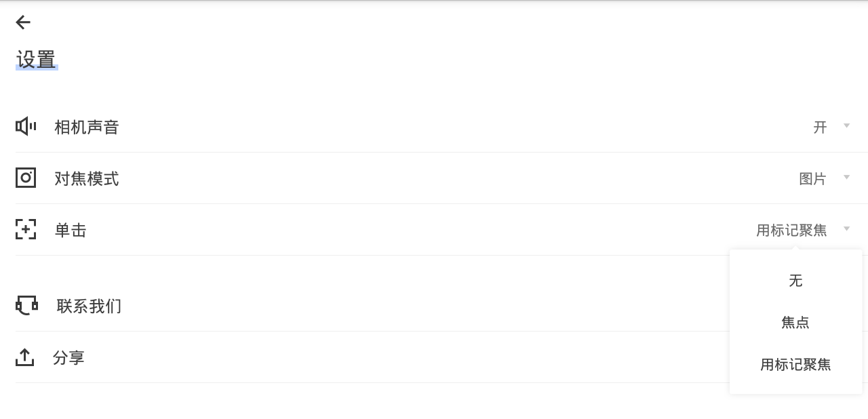
Task: Click the 设置 page title
Action: click(36, 60)
